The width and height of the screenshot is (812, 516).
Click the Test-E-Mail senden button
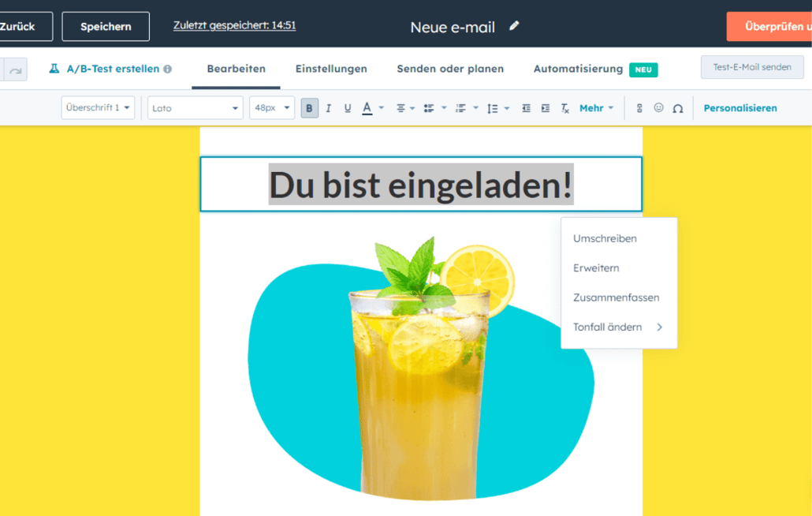[752, 67]
